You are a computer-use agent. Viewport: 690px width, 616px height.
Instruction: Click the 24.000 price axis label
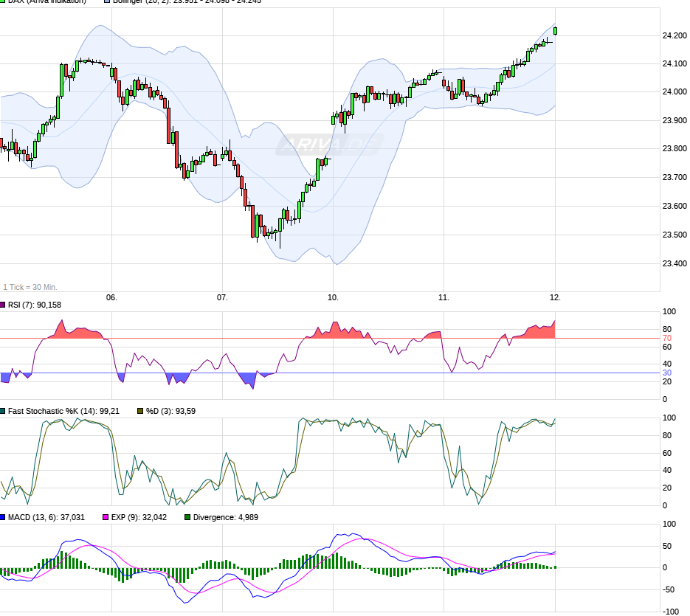(676, 92)
